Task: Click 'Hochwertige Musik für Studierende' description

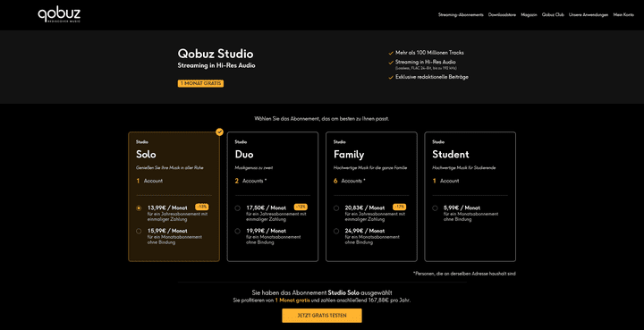Action: (465, 168)
